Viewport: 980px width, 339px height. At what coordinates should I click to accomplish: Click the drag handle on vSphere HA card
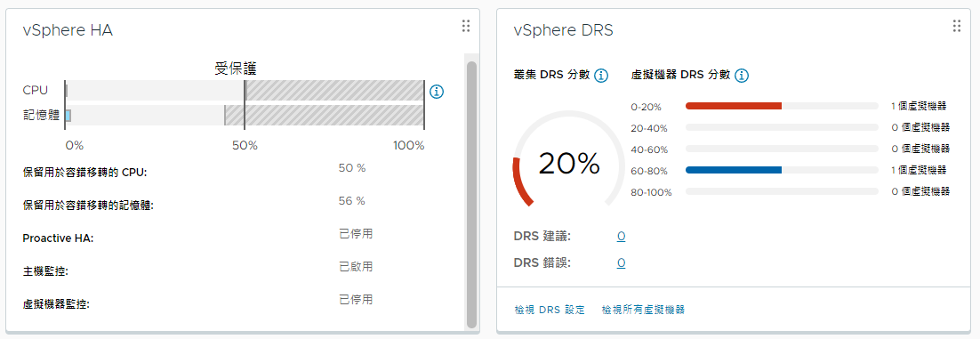pos(466,26)
